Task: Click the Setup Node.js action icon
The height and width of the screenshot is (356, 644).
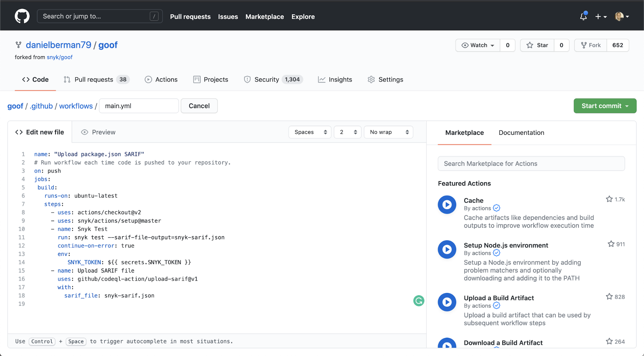Action: click(x=447, y=249)
